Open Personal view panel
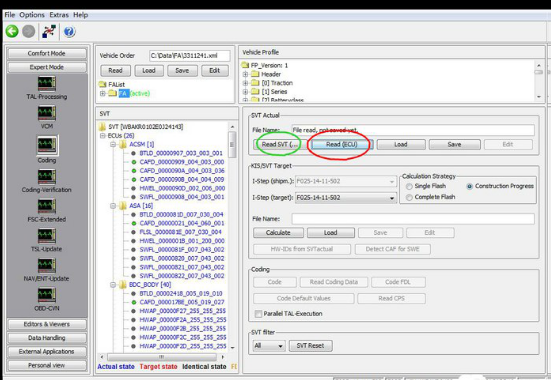This screenshot has height=380, width=551. 47,366
